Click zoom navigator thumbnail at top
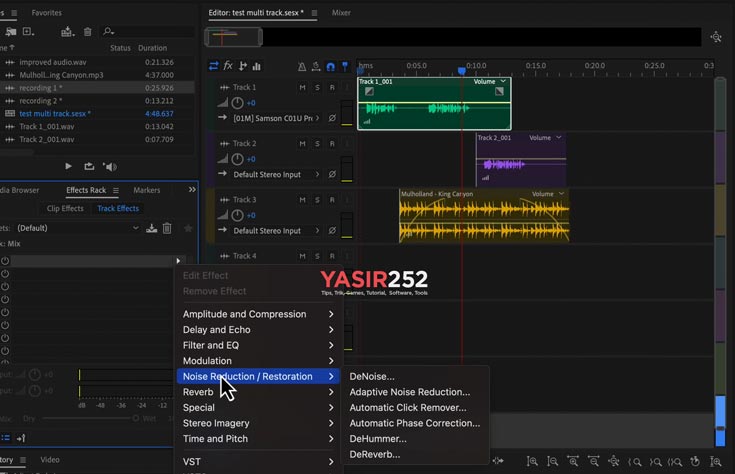Image resolution: width=735 pixels, height=474 pixels. tap(233, 37)
